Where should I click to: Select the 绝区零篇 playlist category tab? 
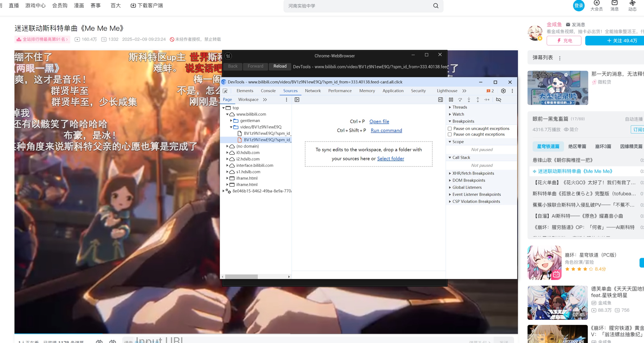tap(577, 146)
